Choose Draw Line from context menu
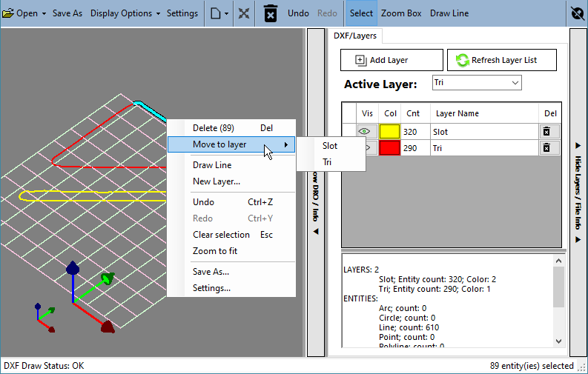This screenshot has height=374, width=588. [231, 165]
